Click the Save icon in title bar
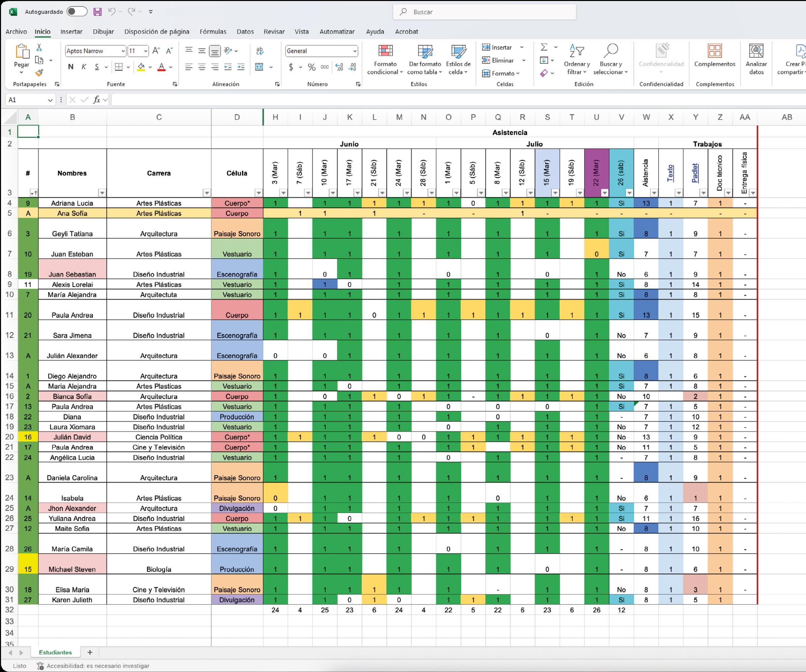 (97, 12)
